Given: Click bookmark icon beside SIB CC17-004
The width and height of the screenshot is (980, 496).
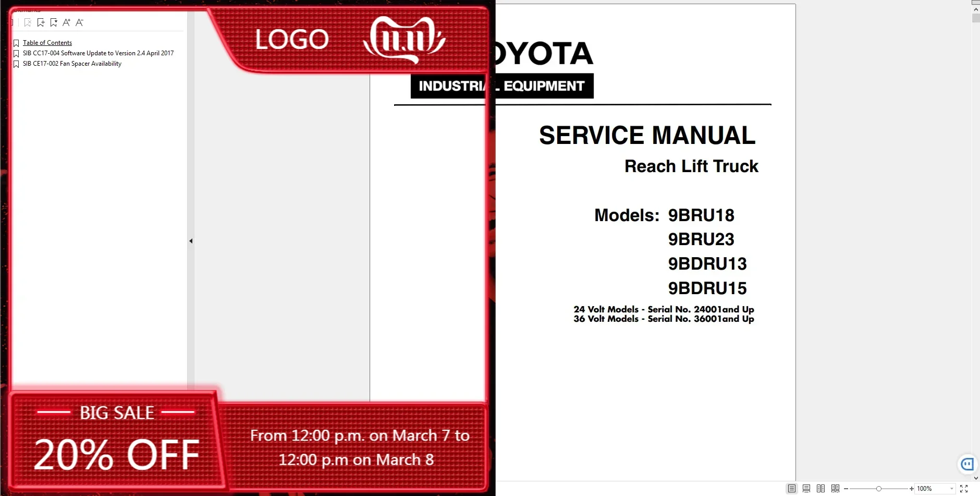Looking at the screenshot, I should tap(16, 54).
